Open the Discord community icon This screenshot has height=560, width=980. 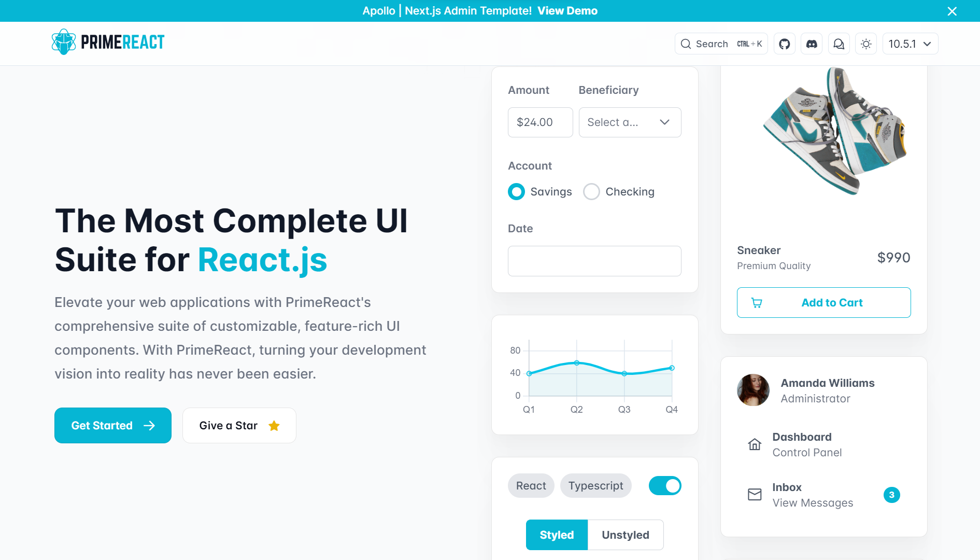812,44
